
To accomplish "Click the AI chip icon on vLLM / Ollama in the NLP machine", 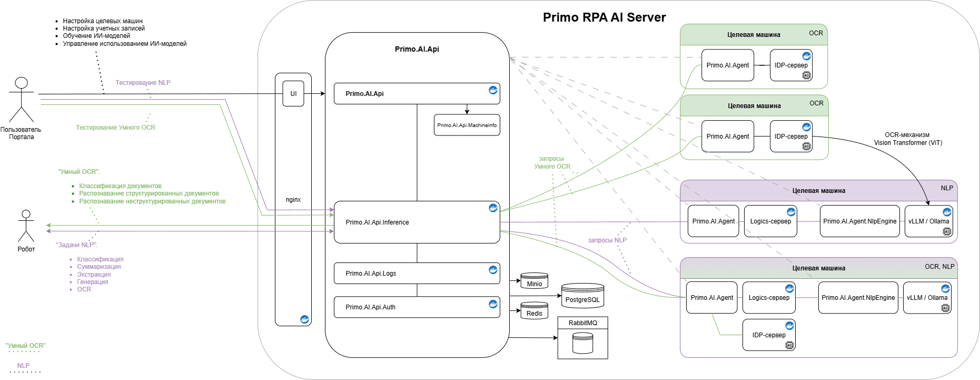I will pyautogui.click(x=946, y=231).
